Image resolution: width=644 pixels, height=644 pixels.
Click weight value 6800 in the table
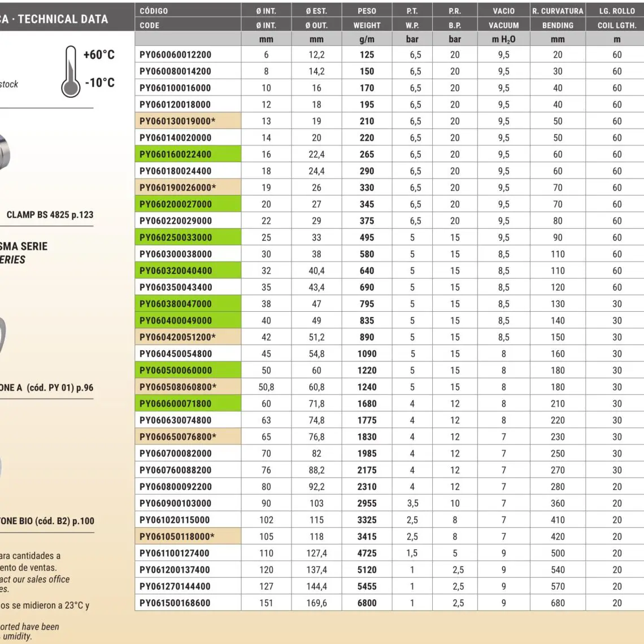367,603
